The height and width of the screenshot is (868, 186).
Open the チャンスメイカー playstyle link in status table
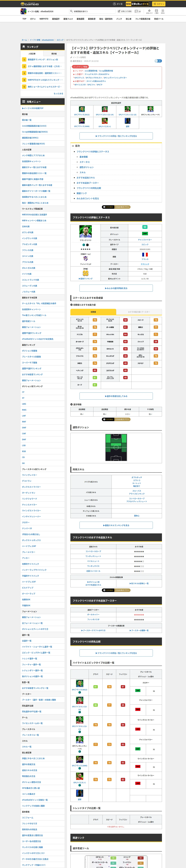click(145, 240)
